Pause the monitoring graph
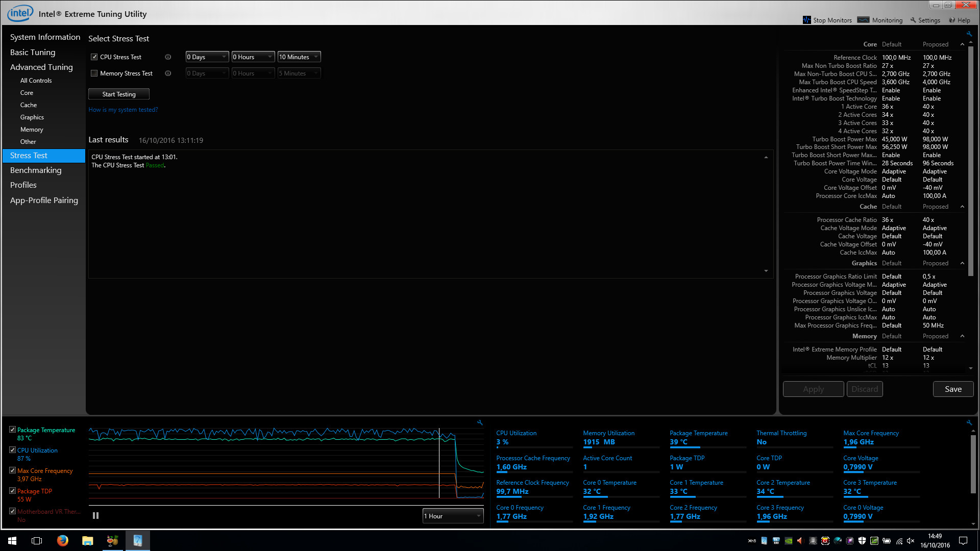The width and height of the screenshot is (980, 551). coord(95,516)
